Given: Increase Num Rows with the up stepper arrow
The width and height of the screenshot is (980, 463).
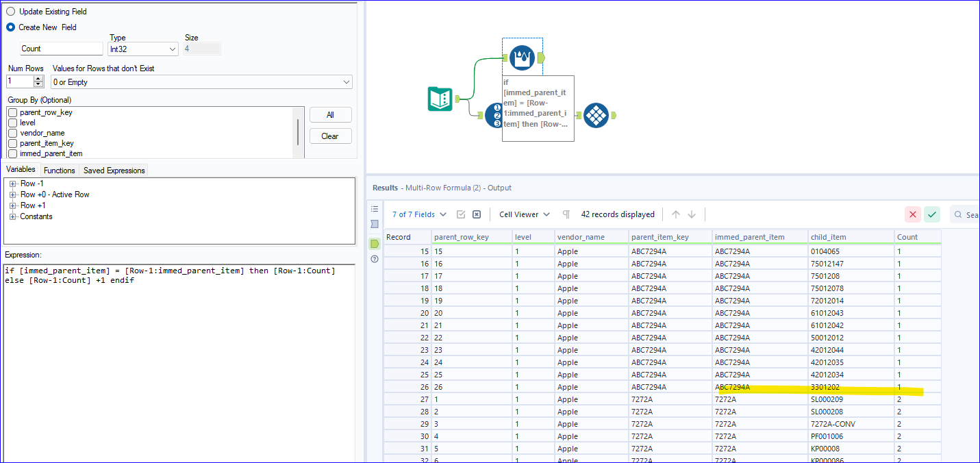Looking at the screenshot, I should (39, 78).
